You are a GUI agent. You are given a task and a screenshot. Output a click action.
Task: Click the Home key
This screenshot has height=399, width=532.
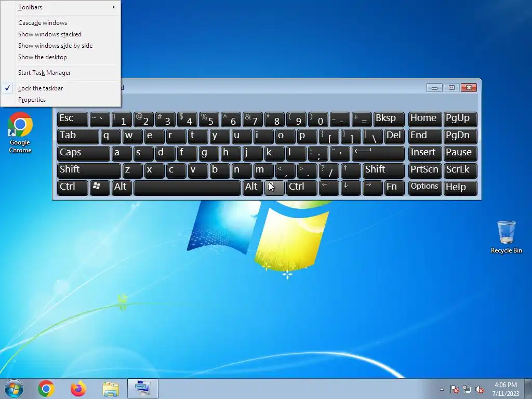click(425, 119)
